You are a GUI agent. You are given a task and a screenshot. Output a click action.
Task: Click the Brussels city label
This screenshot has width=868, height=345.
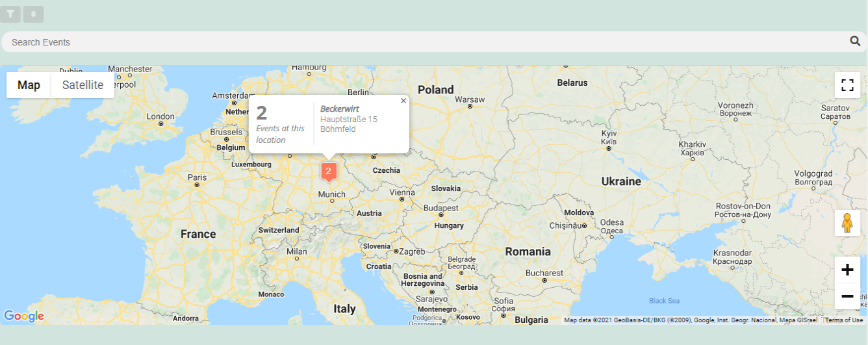click(226, 132)
